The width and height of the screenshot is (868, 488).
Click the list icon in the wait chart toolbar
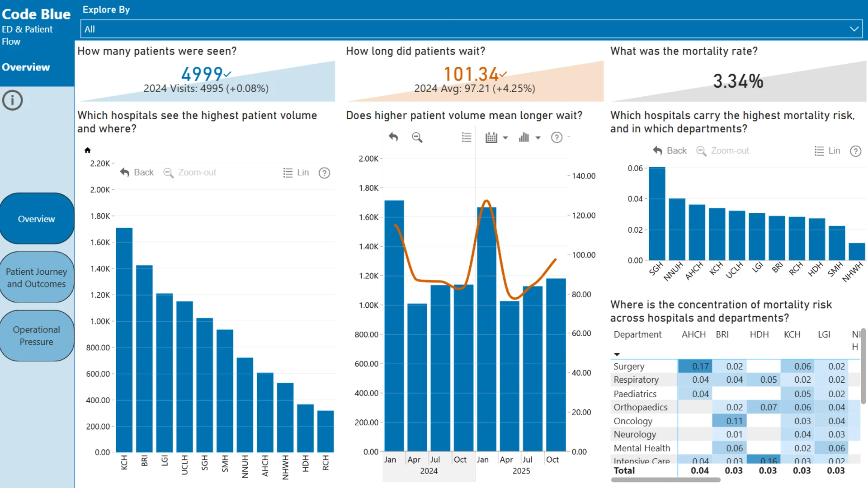[x=467, y=137]
